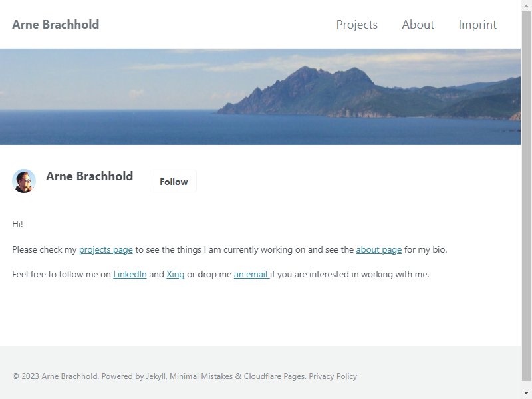Click the coastal mountain header image
The width and height of the screenshot is (532, 399).
pyautogui.click(x=260, y=96)
